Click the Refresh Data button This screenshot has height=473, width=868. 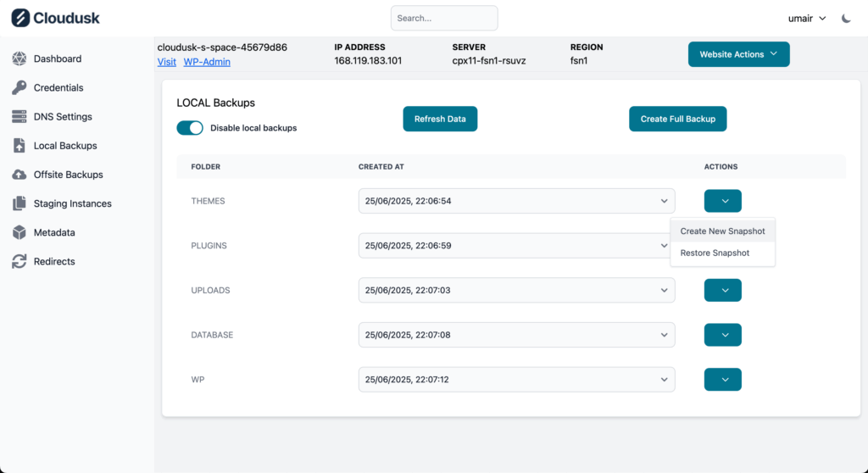pyautogui.click(x=440, y=120)
